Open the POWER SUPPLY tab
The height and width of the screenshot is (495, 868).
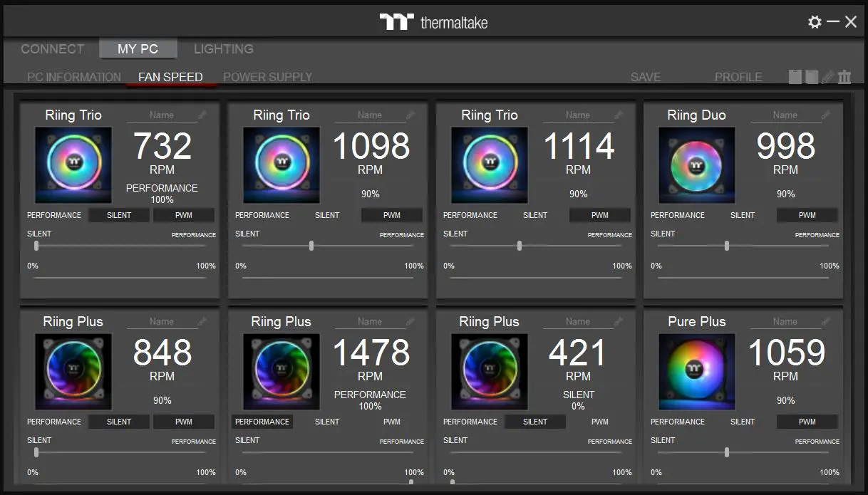(268, 76)
